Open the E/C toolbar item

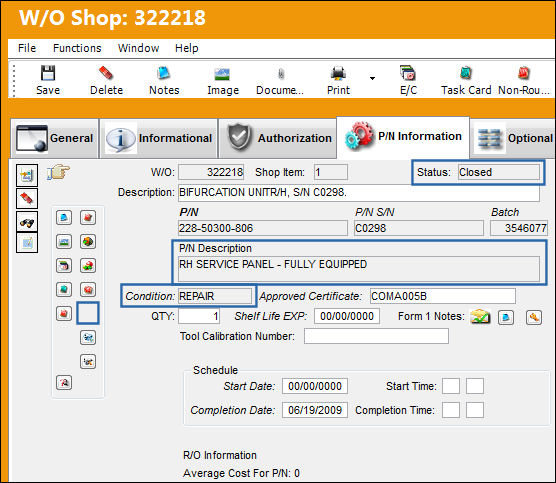[408, 80]
